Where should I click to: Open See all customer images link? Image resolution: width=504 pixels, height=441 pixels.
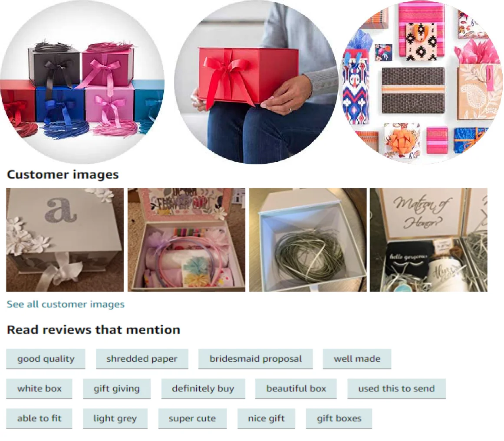tap(66, 304)
